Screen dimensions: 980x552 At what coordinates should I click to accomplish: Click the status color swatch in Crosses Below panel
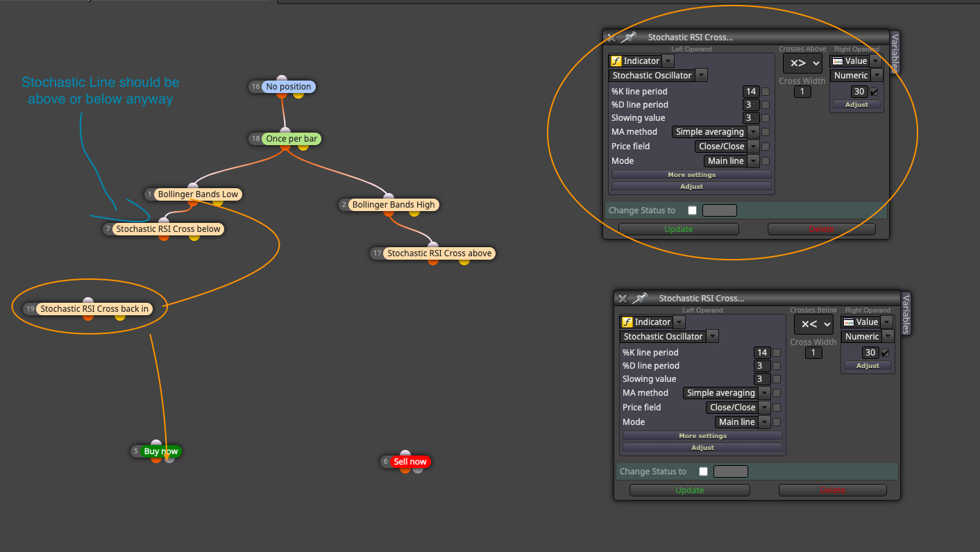pos(731,471)
